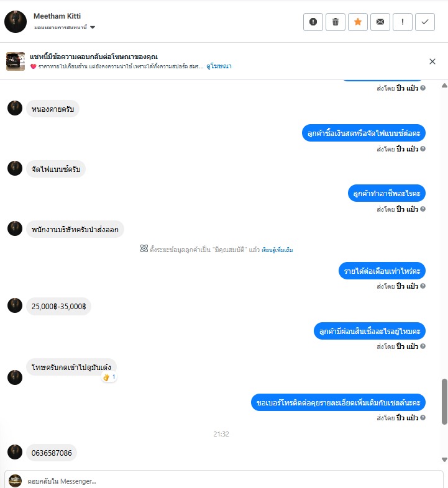Mark conversation done with checkmark icon
The image size is (448, 488).
pyautogui.click(x=425, y=22)
